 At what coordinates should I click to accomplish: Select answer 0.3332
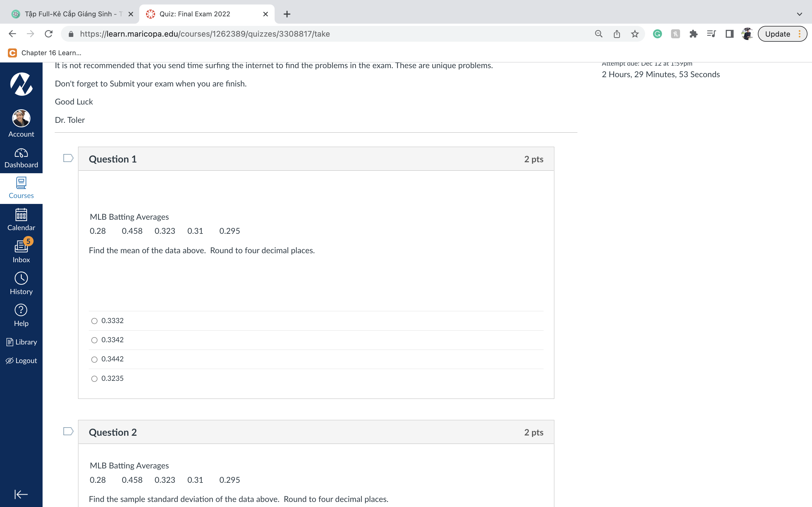point(94,321)
